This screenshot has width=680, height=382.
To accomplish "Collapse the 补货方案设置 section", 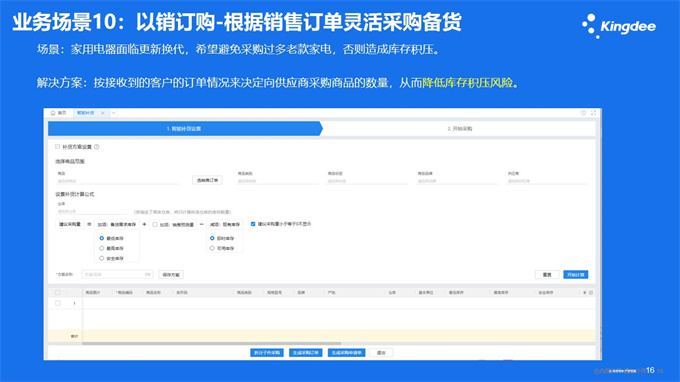I will 57,147.
